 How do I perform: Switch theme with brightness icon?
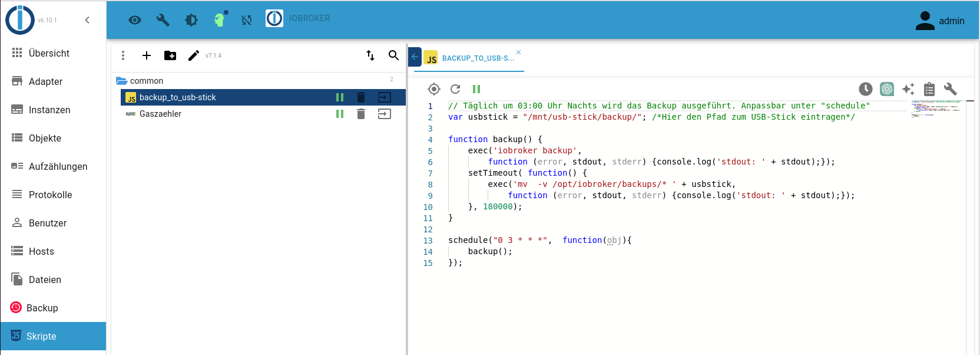[x=191, y=20]
